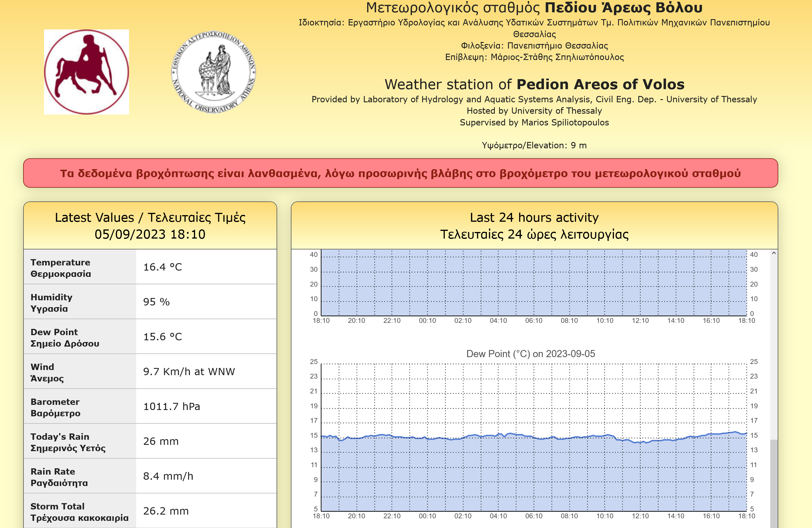Click the University of Thessaly centaur logo
This screenshot has height=528, width=812.
click(x=86, y=72)
